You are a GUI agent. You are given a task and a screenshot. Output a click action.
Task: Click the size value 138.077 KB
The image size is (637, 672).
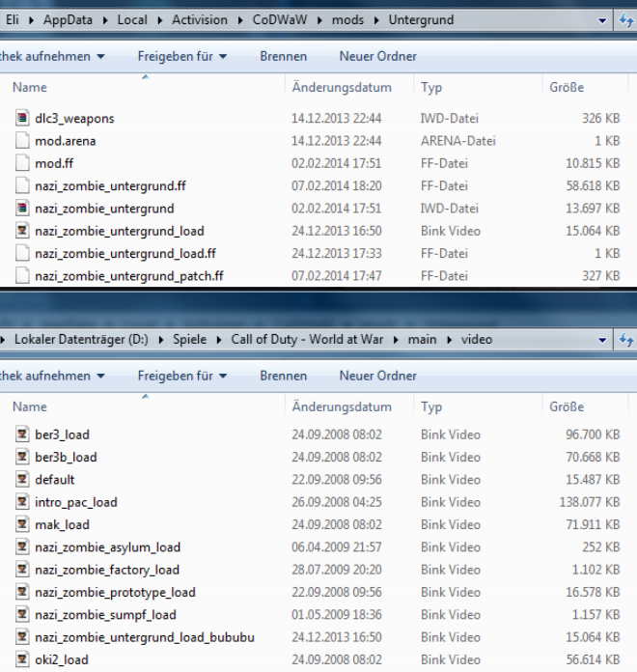[590, 502]
